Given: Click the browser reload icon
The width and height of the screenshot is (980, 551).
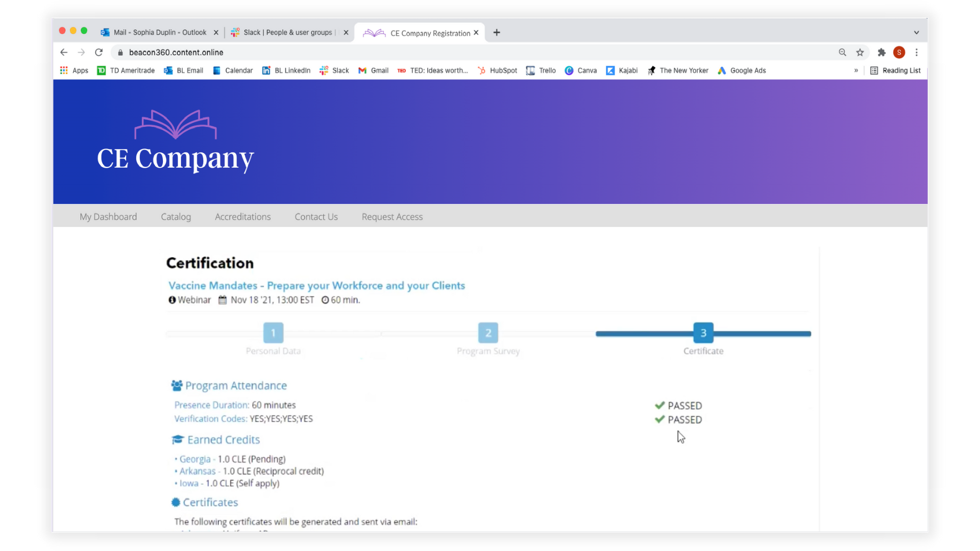Looking at the screenshot, I should click(x=99, y=52).
